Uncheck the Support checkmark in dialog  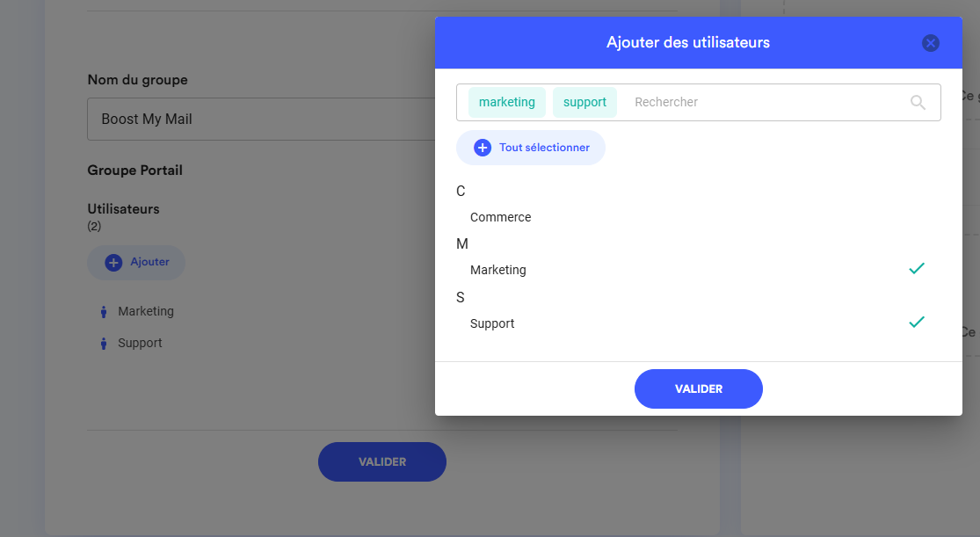[917, 323]
